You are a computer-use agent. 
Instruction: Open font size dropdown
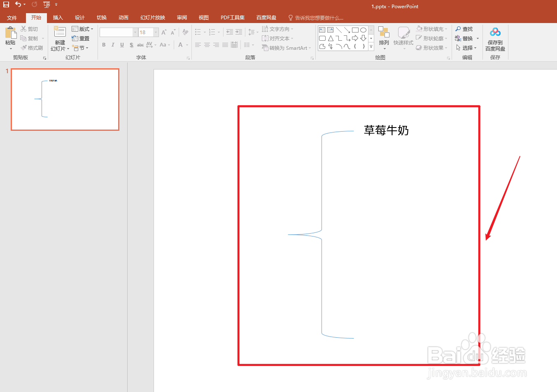(x=156, y=32)
